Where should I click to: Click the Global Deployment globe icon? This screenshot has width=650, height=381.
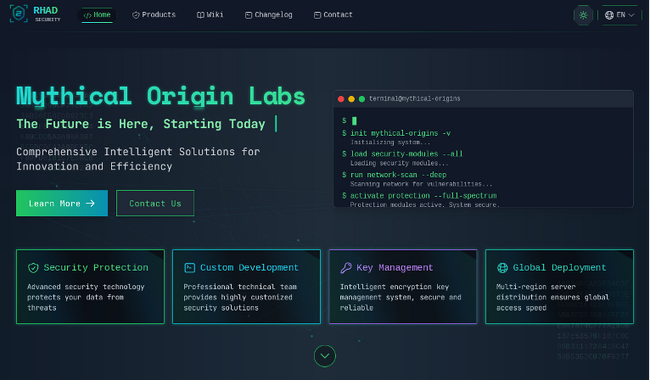[502, 268]
